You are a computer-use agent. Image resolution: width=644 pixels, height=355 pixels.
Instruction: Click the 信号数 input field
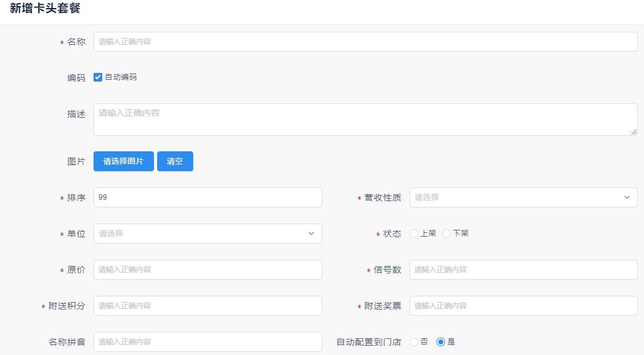point(523,270)
